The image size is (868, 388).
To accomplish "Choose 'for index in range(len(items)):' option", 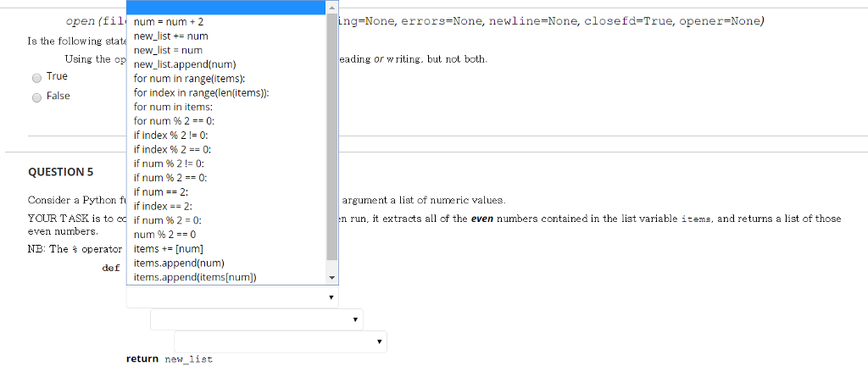I will pyautogui.click(x=226, y=92).
